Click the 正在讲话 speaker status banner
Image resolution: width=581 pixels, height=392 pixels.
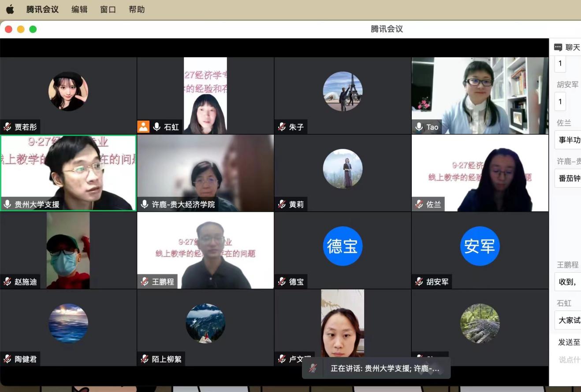coord(376,368)
